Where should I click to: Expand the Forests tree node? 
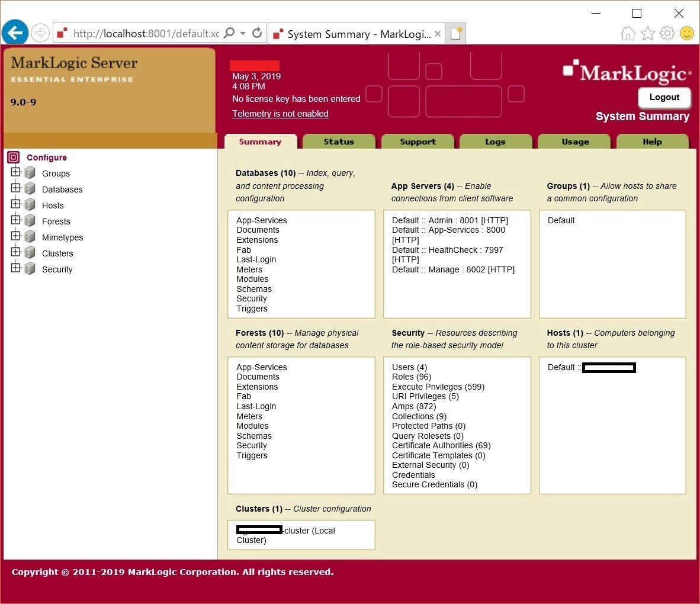click(15, 220)
